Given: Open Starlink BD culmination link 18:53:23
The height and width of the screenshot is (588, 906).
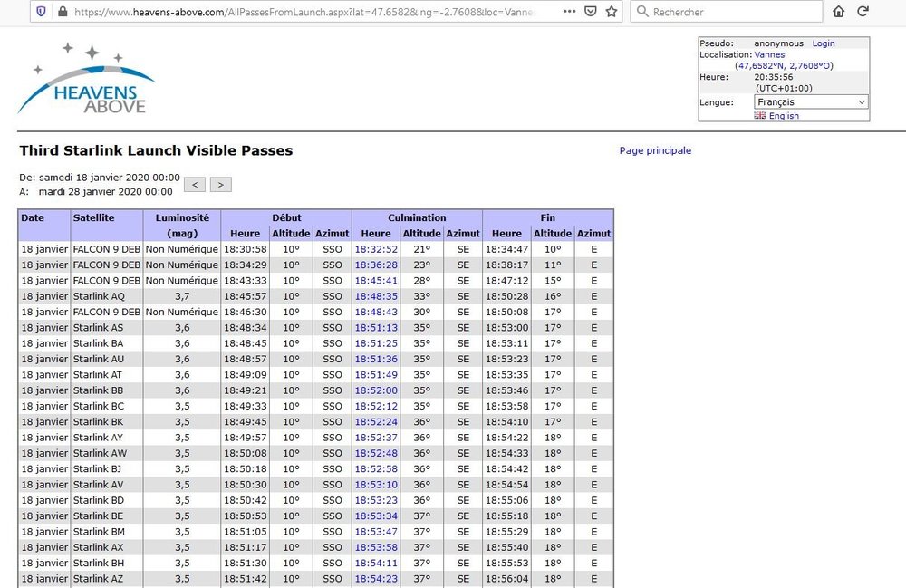Looking at the screenshot, I should point(376,500).
